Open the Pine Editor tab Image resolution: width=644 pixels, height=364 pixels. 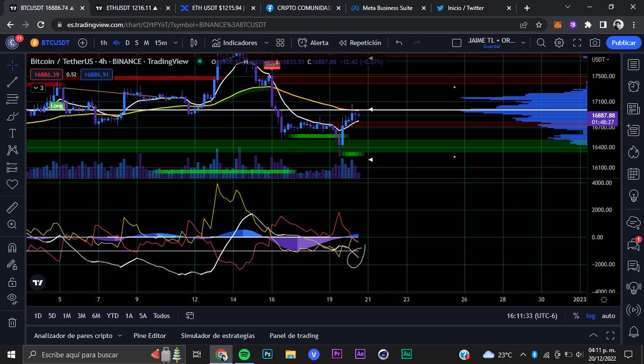click(150, 336)
